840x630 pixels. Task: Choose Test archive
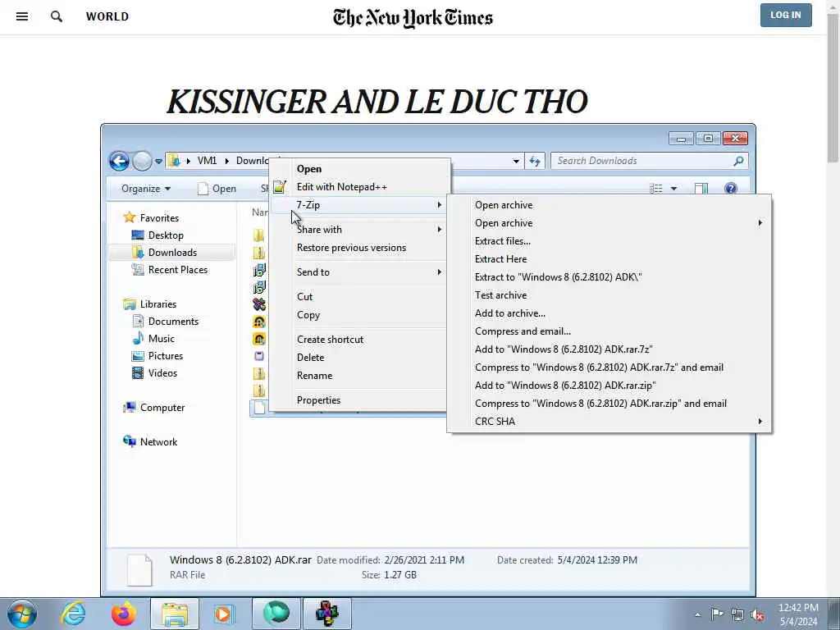[609, 295]
